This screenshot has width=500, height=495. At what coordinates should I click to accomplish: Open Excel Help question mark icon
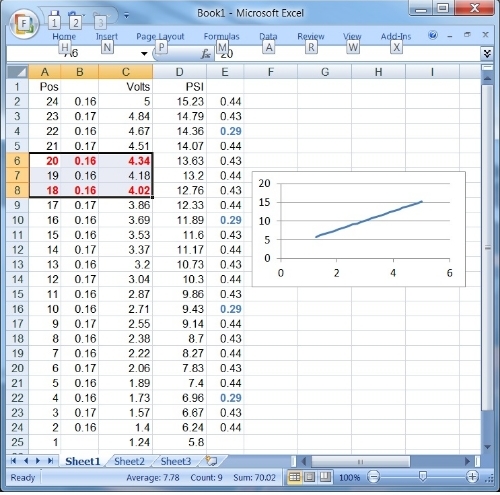[x=433, y=35]
